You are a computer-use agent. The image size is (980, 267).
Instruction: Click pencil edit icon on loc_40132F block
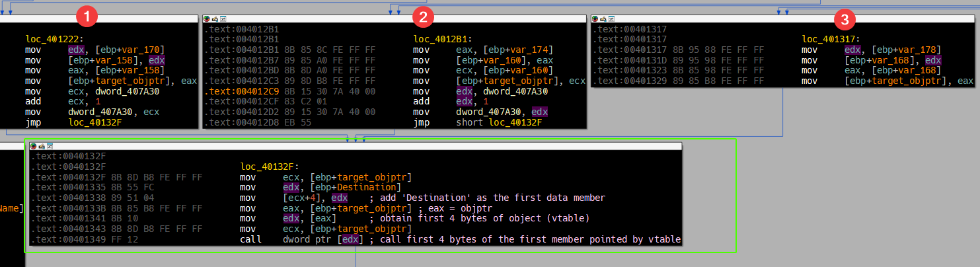(41, 146)
